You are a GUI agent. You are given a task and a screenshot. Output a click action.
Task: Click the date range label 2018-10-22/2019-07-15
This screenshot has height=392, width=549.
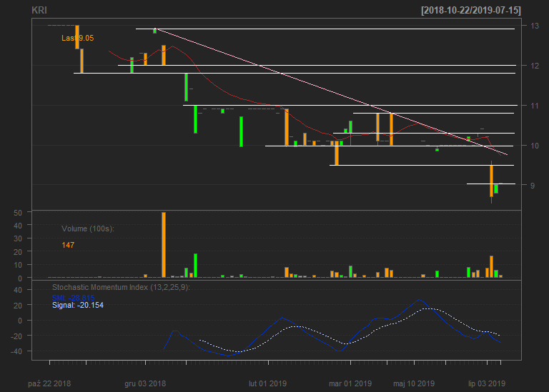471,10
